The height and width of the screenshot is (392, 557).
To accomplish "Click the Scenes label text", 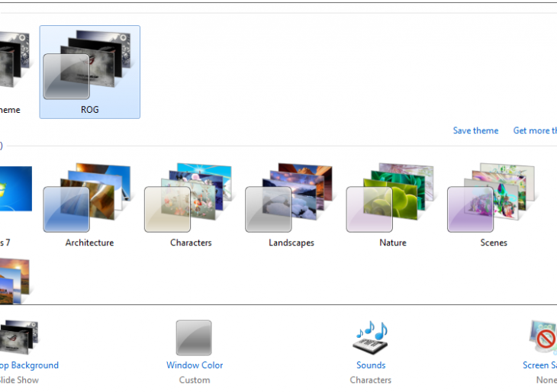I will [x=494, y=243].
